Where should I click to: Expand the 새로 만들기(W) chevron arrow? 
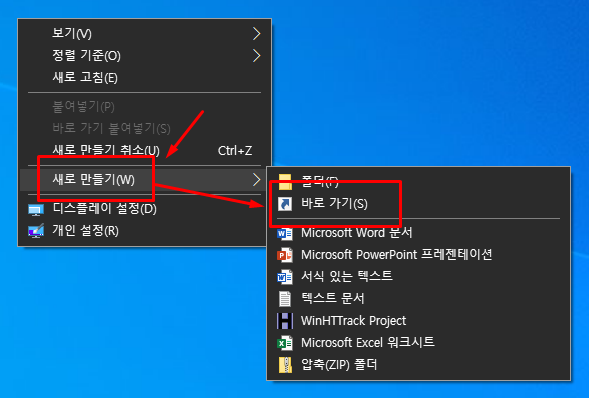coord(257,179)
